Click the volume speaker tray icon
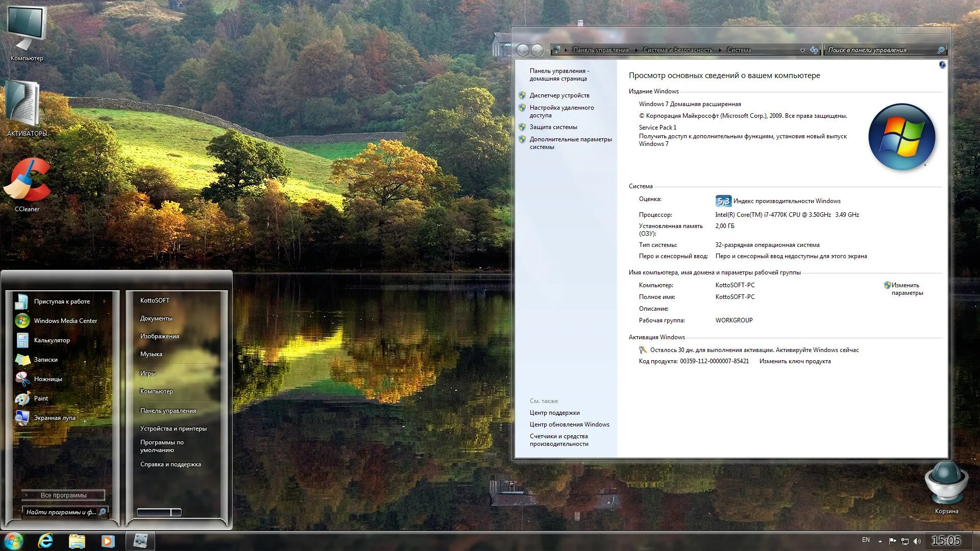980x551 pixels. click(917, 541)
